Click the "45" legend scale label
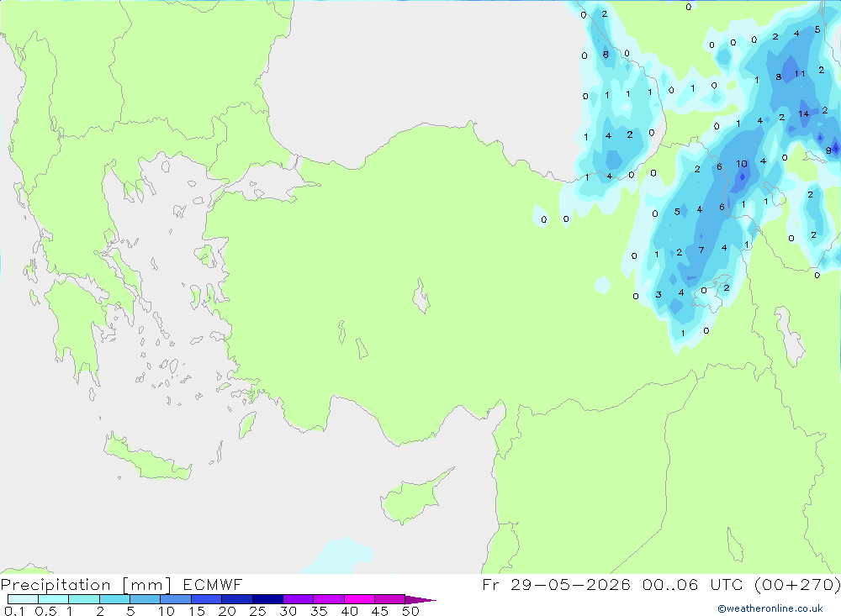The width and height of the screenshot is (841, 616). pos(380,611)
